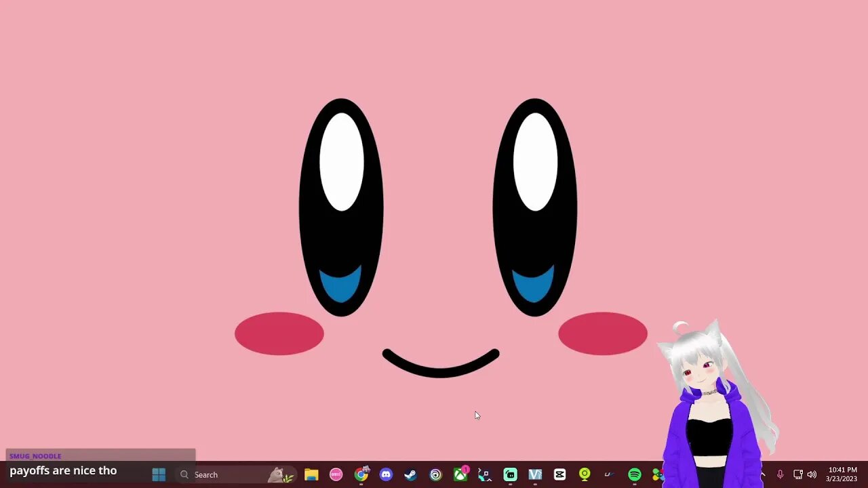Click the SMUG_NOODLE chat username

coord(35,456)
